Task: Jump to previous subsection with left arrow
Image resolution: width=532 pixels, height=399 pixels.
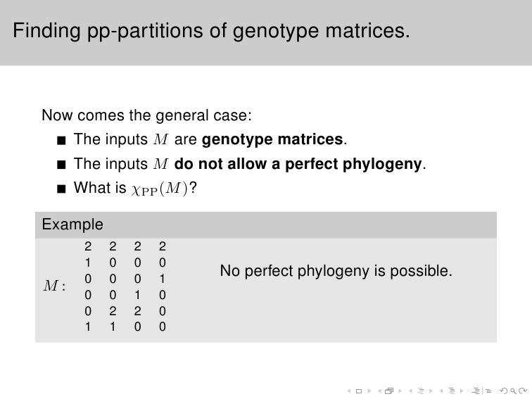Action: (x=410, y=391)
